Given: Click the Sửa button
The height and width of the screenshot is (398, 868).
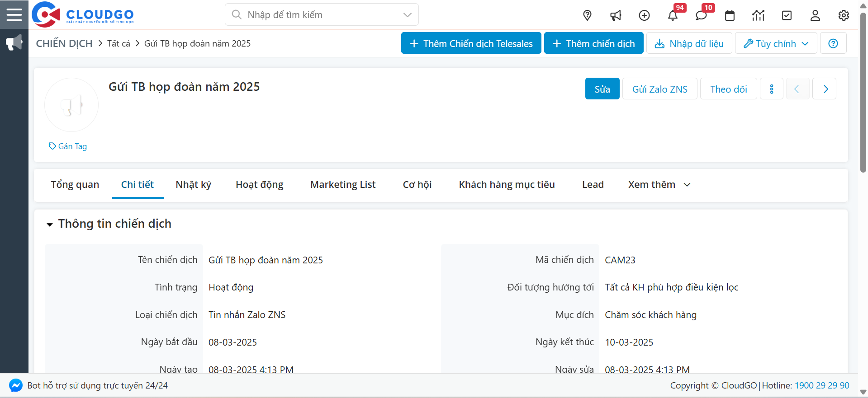Looking at the screenshot, I should click(x=602, y=89).
